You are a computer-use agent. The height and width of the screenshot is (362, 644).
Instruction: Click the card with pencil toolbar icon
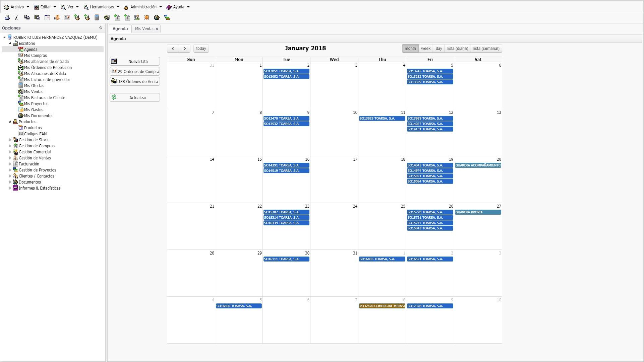pyautogui.click(x=67, y=18)
